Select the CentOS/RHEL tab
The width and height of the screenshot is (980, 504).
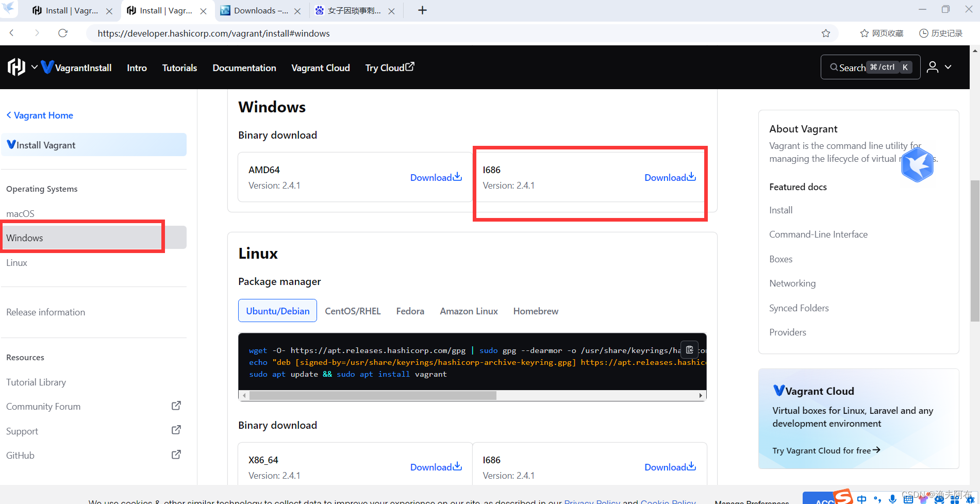pos(353,311)
